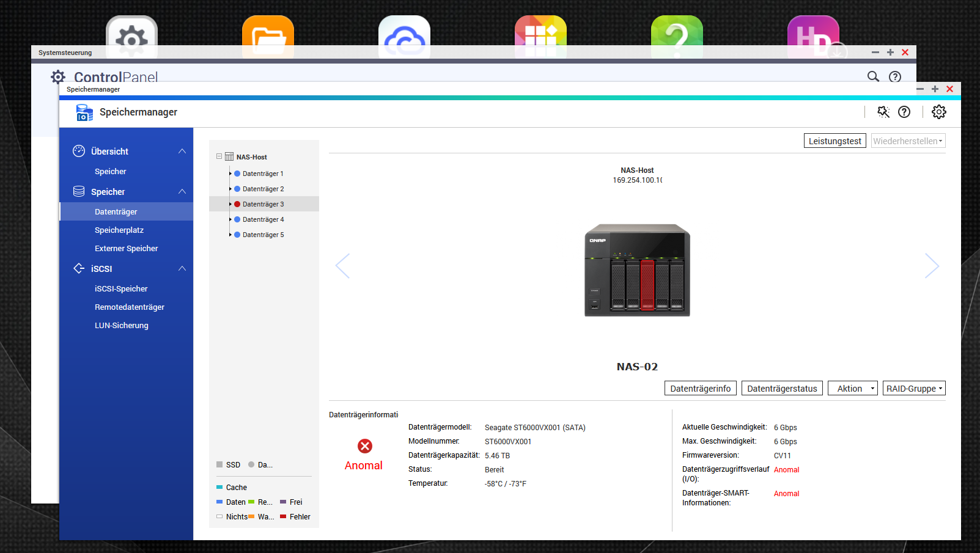This screenshot has width=980, height=553.
Task: Click the model number ST6000VX001 value
Action: click(x=508, y=442)
